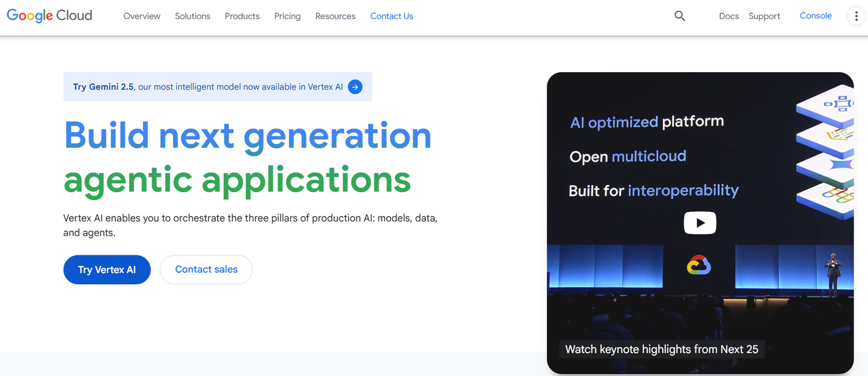Go to the Pricing page
Image resolution: width=868 pixels, height=376 pixels.
tap(288, 16)
